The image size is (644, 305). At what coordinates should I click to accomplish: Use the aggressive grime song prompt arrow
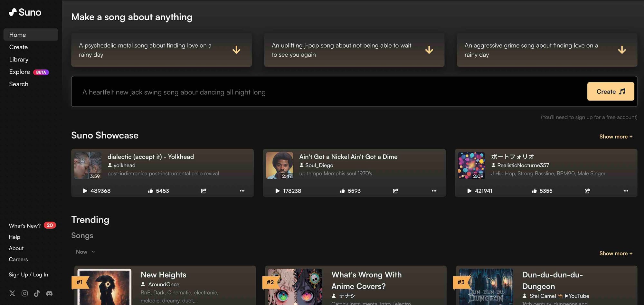point(622,50)
